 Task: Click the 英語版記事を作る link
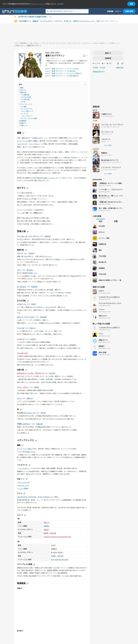point(99,72)
